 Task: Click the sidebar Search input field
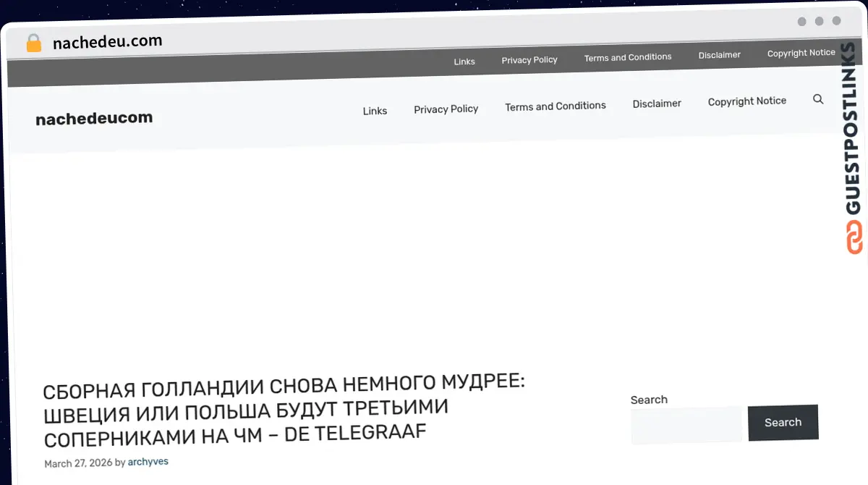686,425
